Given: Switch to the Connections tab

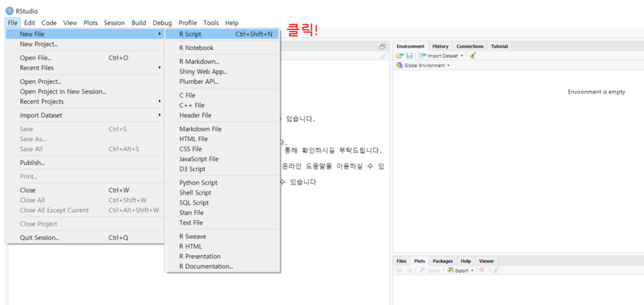Looking at the screenshot, I should pyautogui.click(x=470, y=46).
